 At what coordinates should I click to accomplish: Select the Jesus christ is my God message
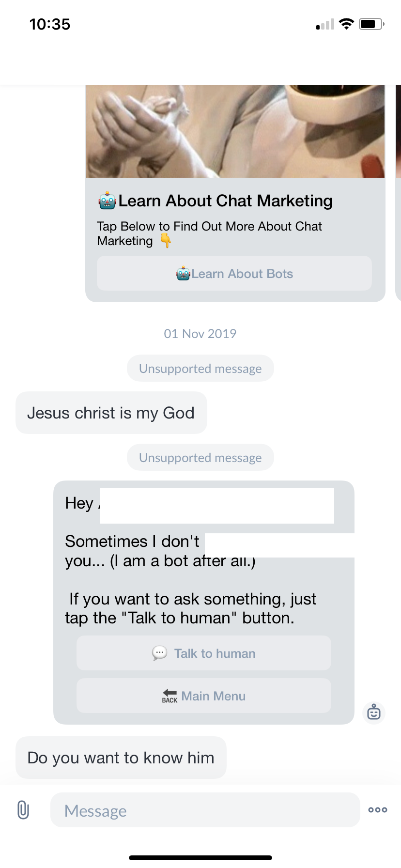pyautogui.click(x=111, y=412)
